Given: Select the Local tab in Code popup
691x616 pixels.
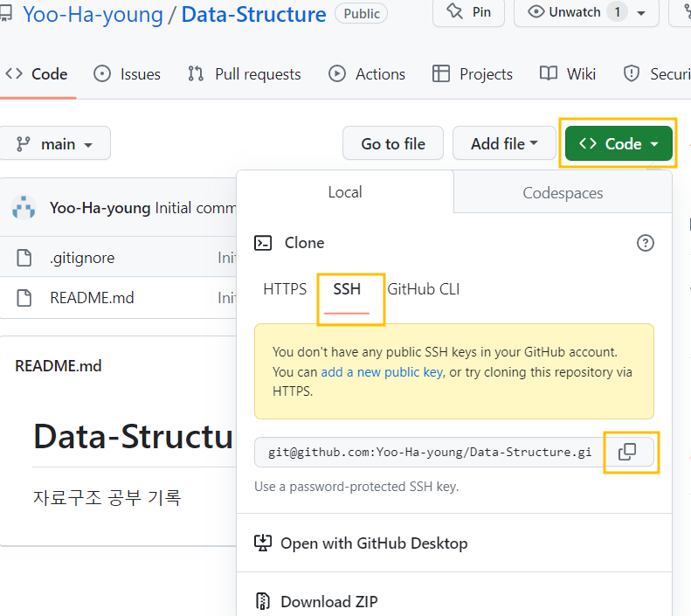Looking at the screenshot, I should coord(345,192).
